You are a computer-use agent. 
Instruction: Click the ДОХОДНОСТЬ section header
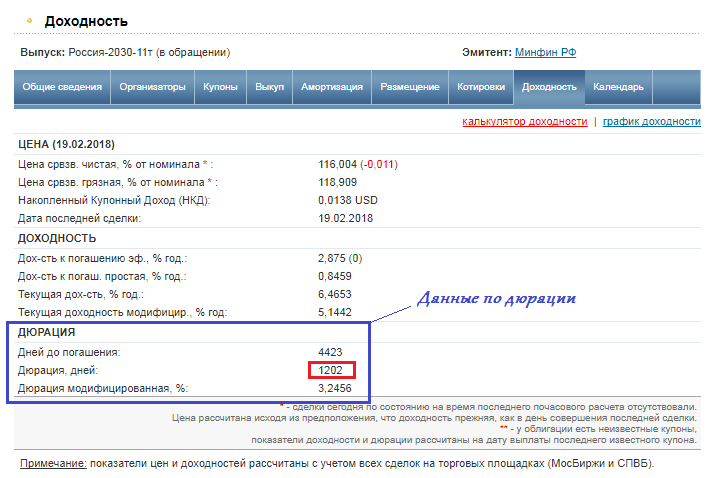[57, 239]
